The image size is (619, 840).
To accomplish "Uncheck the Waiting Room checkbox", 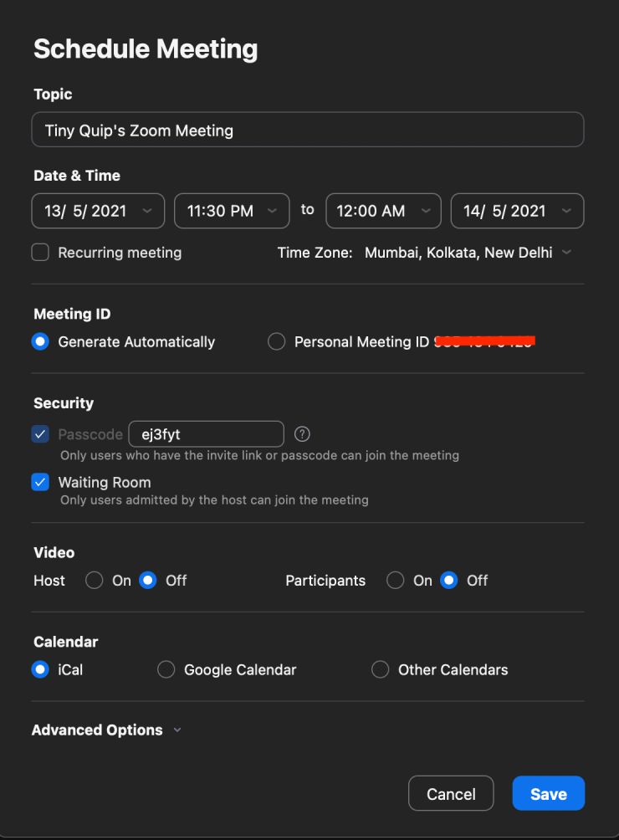I will [x=40, y=482].
